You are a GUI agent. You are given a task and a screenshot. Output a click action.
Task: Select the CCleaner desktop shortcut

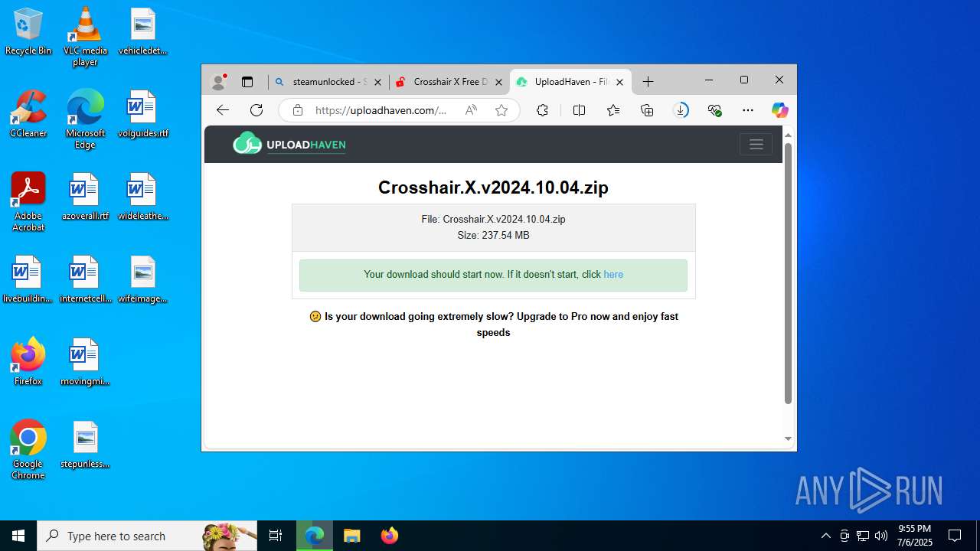[28, 114]
